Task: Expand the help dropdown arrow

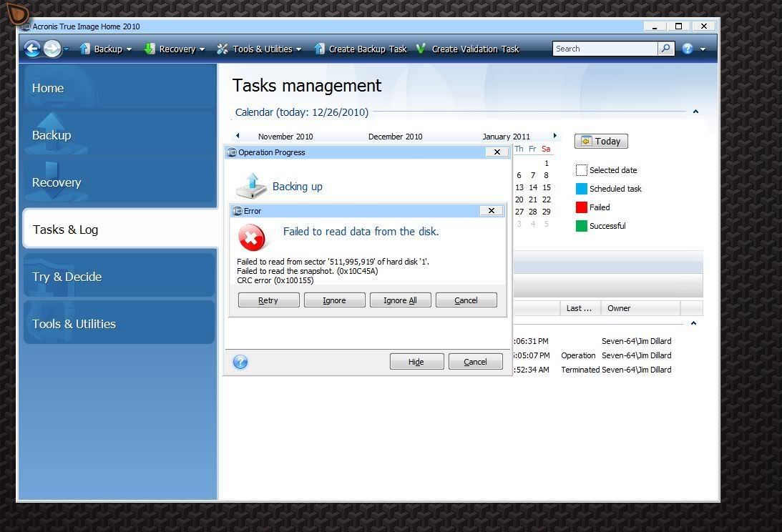Action: coord(703,49)
